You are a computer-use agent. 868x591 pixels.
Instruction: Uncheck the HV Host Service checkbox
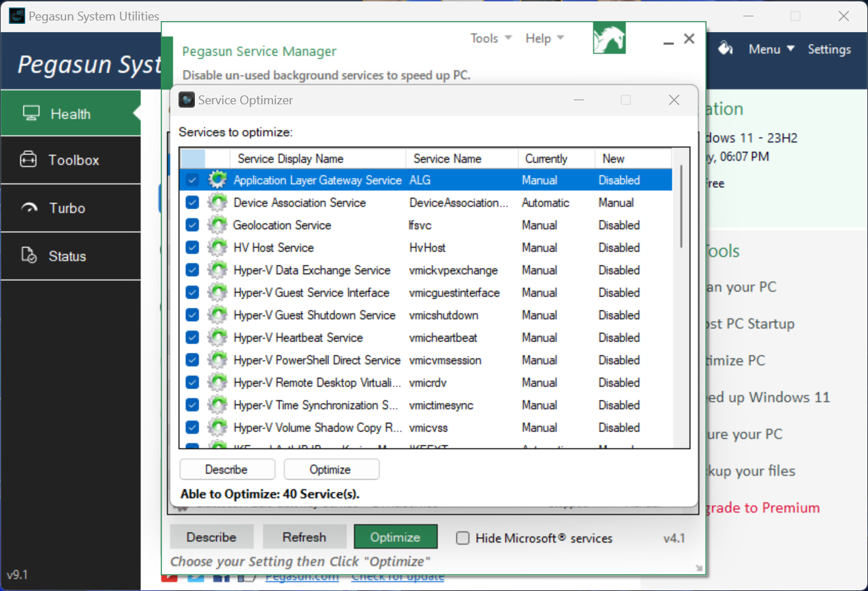coord(192,247)
